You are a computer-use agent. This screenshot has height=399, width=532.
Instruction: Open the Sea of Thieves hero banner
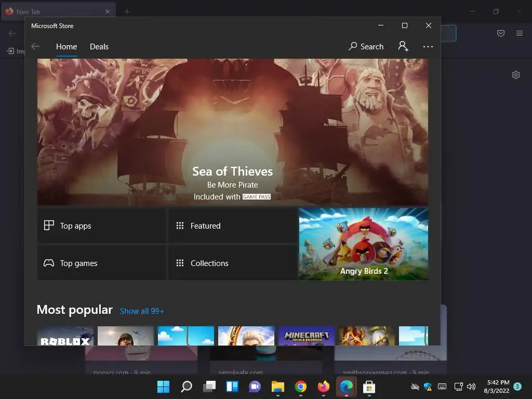(233, 132)
